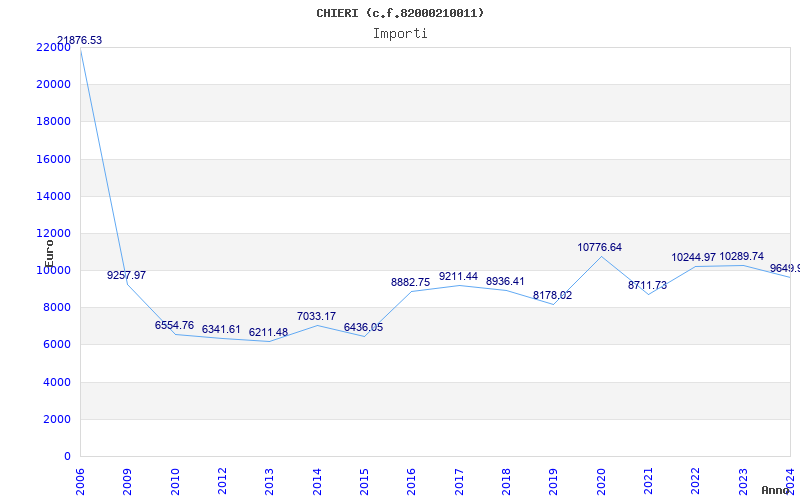
Task: Click the 2020 year axis label
Action: click(601, 479)
